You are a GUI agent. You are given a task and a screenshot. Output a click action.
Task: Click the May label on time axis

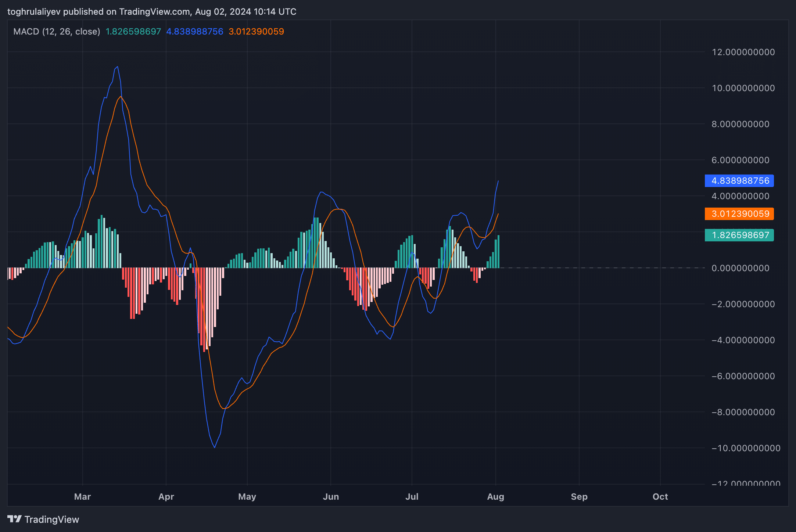(x=247, y=497)
